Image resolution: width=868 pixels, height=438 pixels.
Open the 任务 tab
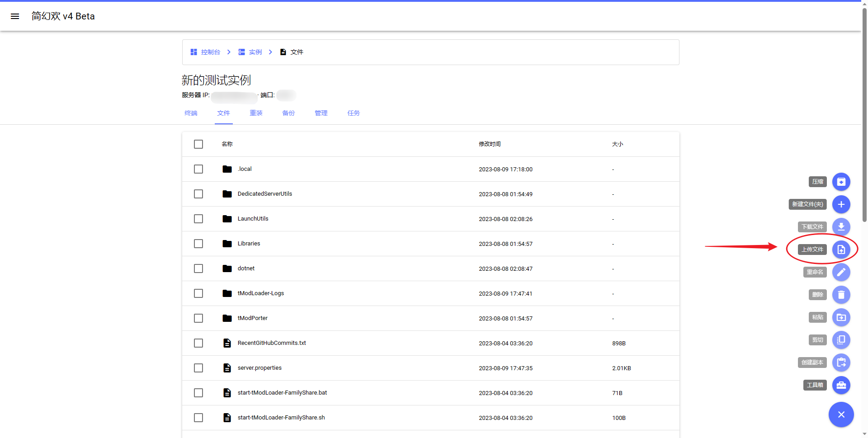coord(354,113)
